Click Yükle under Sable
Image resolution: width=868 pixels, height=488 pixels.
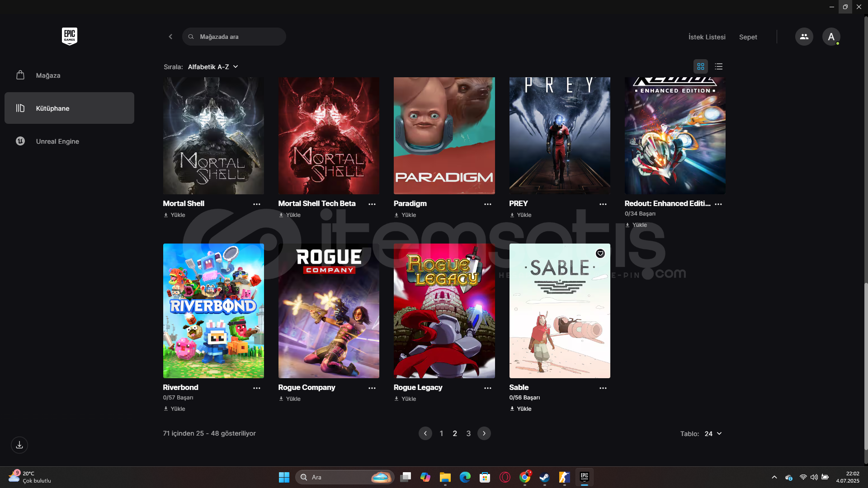point(521,409)
